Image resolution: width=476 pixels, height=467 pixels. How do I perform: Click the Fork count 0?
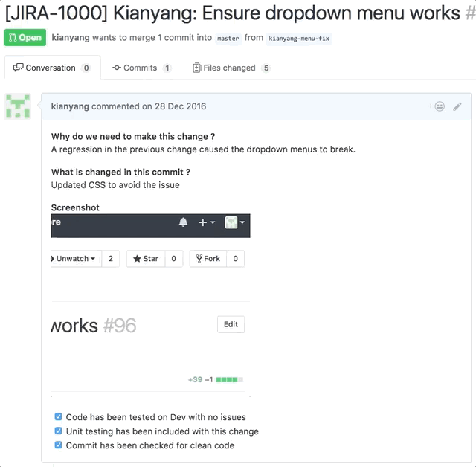tap(235, 259)
